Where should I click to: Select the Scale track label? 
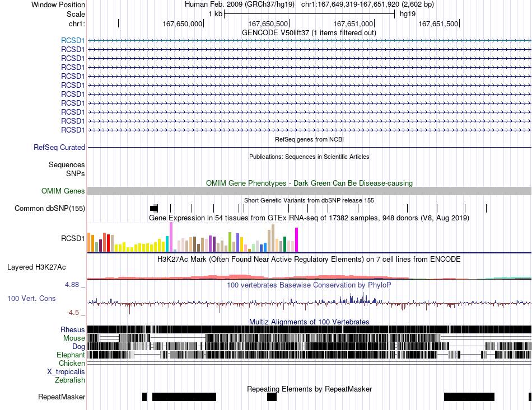pos(76,14)
